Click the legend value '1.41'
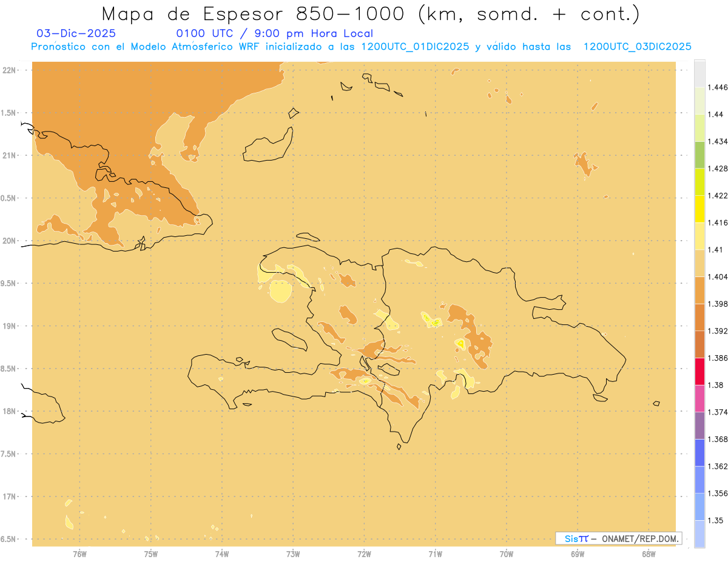This screenshot has width=728, height=562. point(716,250)
